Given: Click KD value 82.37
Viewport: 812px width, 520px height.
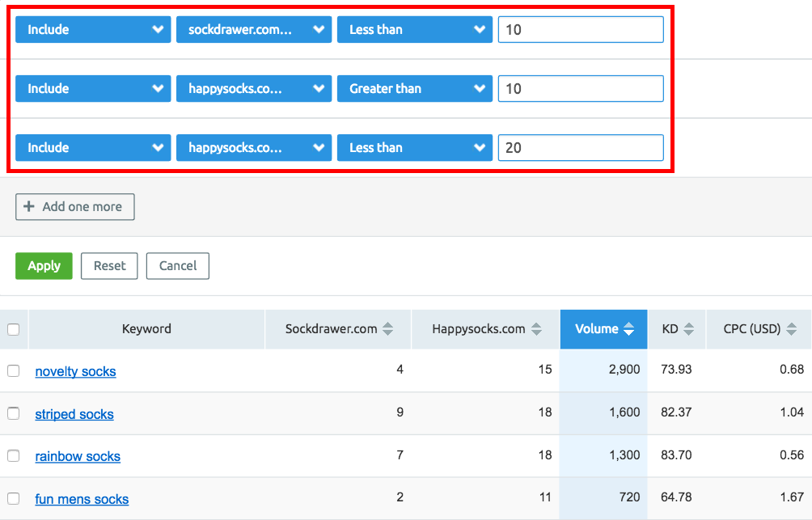Looking at the screenshot, I should click(676, 412).
